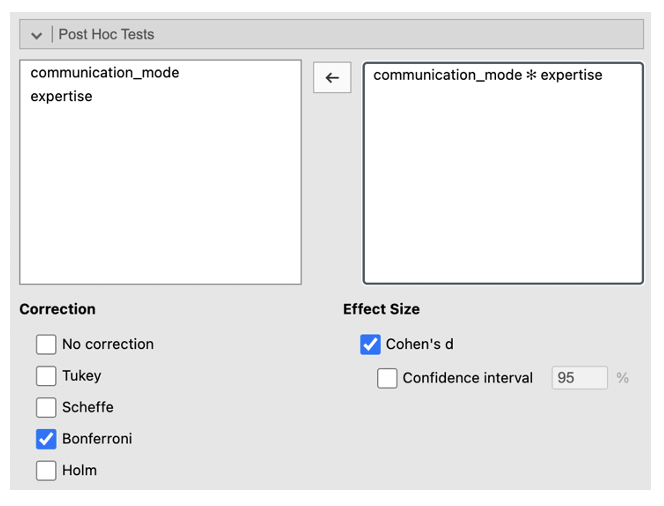Click the percent sign beside the 95 field
Image resolution: width=664 pixels, height=506 pixels.
[x=623, y=378]
